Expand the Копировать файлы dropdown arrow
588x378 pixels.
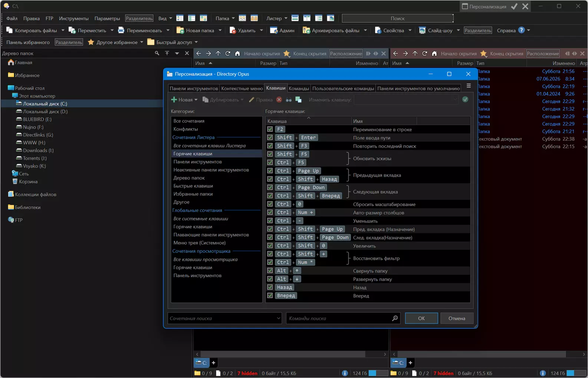pyautogui.click(x=63, y=30)
